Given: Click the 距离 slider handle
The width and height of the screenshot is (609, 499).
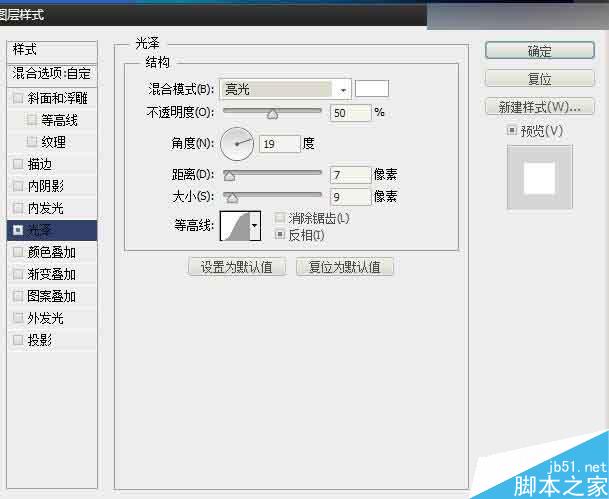Looking at the screenshot, I should [x=230, y=176].
